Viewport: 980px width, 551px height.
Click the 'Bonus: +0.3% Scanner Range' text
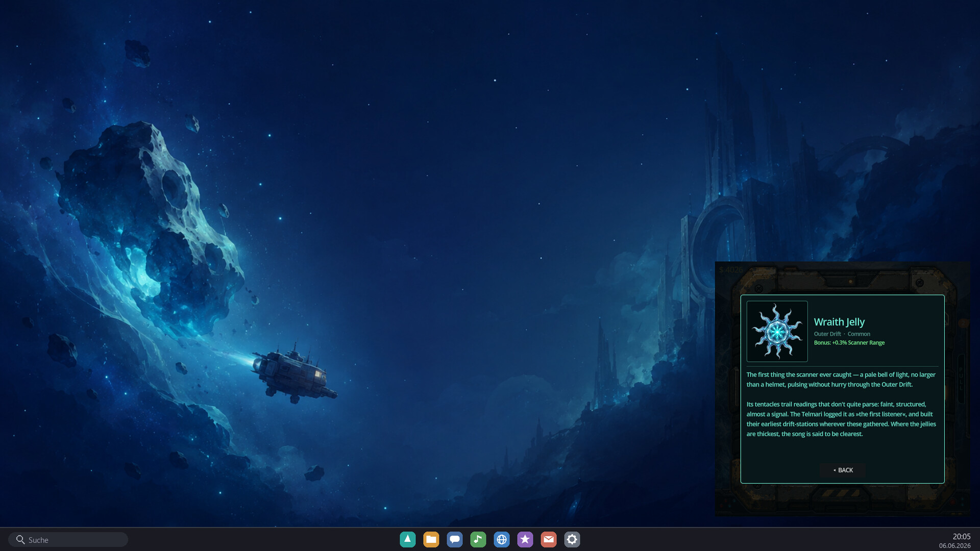click(849, 343)
